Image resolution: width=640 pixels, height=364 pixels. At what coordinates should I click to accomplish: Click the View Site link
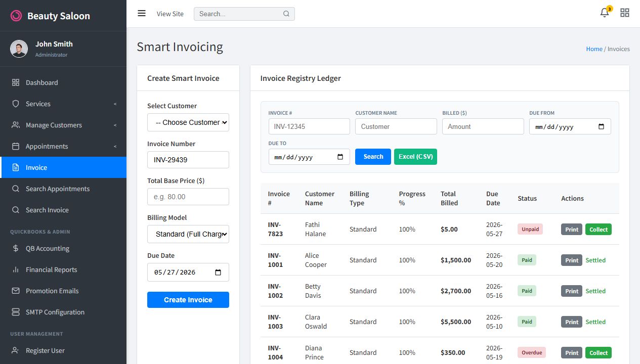pyautogui.click(x=170, y=14)
